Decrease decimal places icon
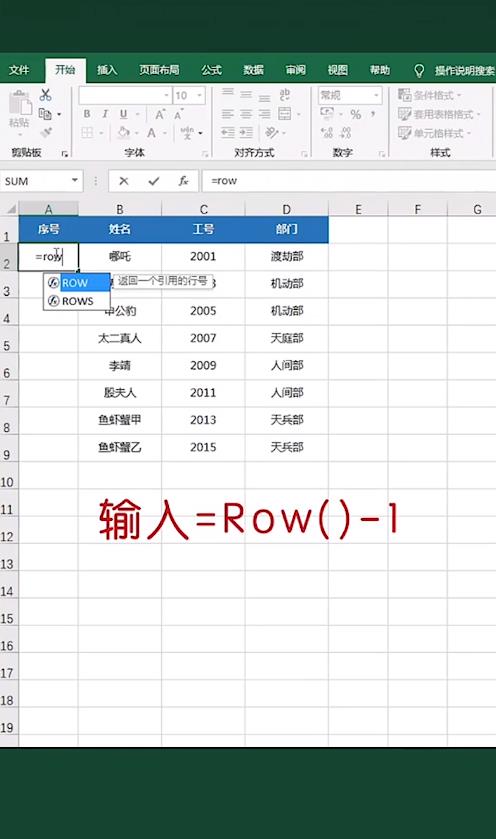 click(x=346, y=133)
